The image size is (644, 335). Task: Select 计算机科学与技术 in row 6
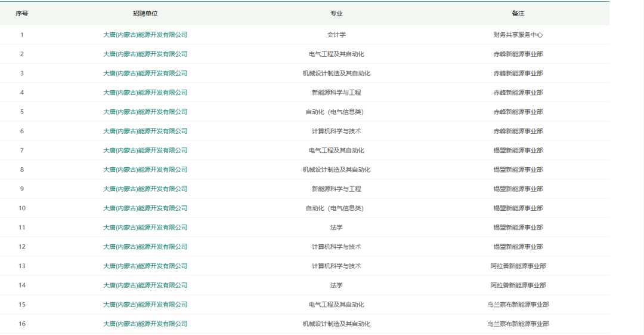[x=336, y=131]
